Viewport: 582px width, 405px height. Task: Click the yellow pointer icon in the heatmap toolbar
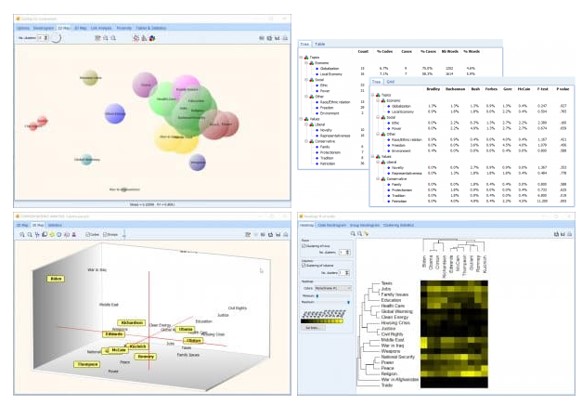366,233
